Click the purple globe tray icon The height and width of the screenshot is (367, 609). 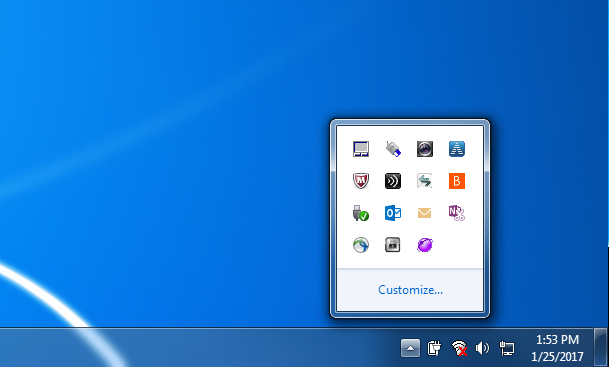(x=425, y=245)
